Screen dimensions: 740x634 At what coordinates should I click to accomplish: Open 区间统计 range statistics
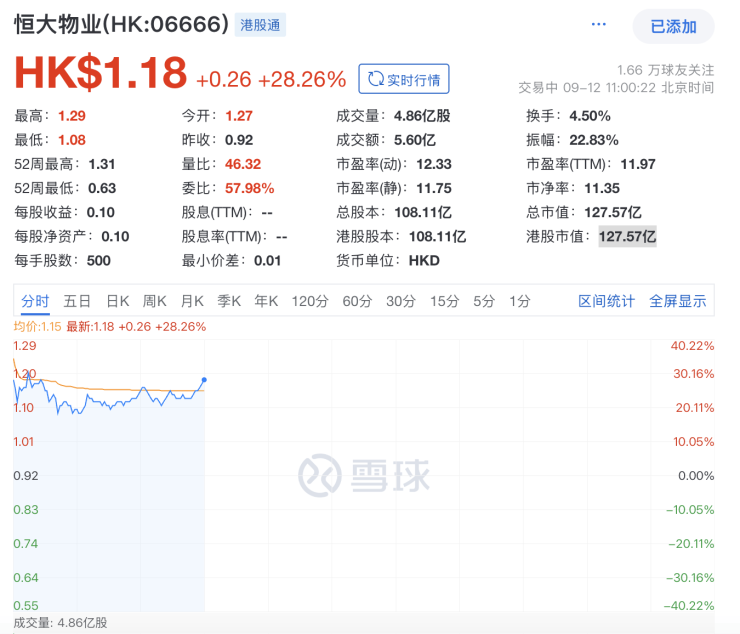(606, 301)
